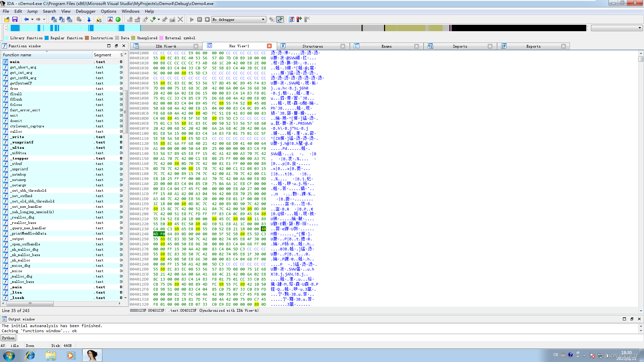
Task: Click the blue down-arrow jump icon
Action: point(89,19)
